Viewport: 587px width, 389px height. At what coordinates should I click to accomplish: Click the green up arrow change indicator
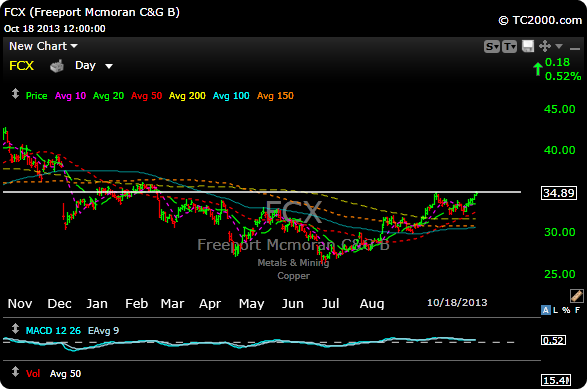pyautogui.click(x=538, y=69)
